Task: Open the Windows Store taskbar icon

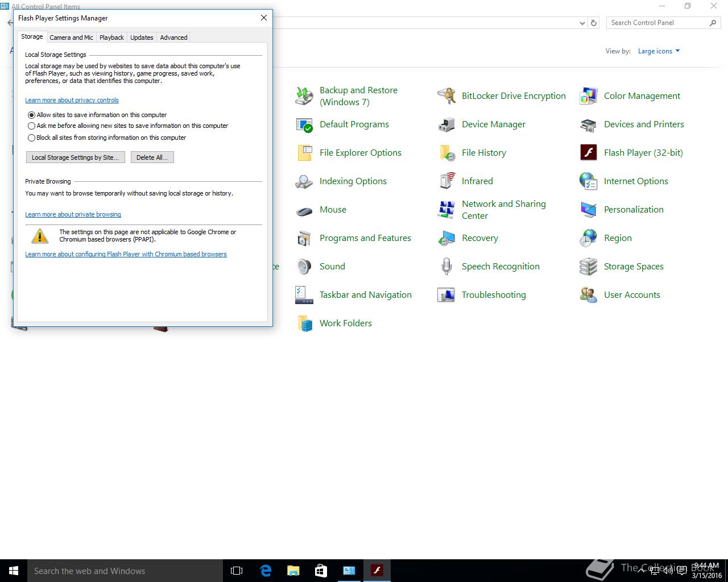Action: point(321,571)
